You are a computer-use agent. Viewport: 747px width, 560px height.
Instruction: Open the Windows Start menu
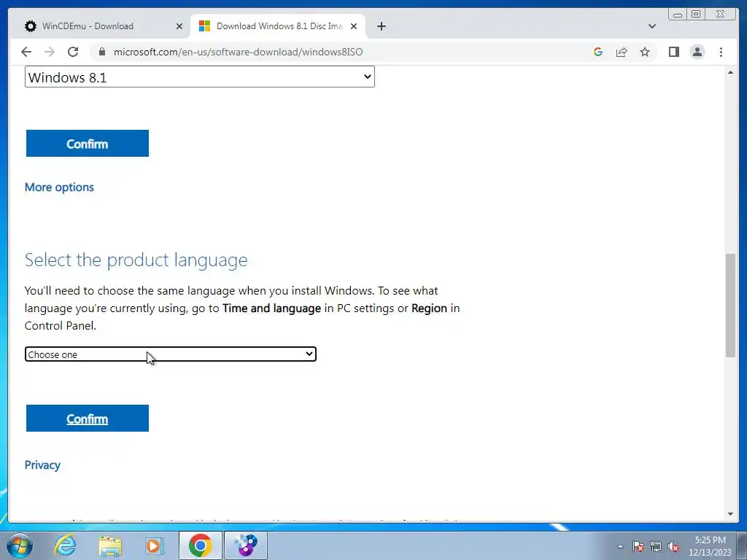point(20,545)
